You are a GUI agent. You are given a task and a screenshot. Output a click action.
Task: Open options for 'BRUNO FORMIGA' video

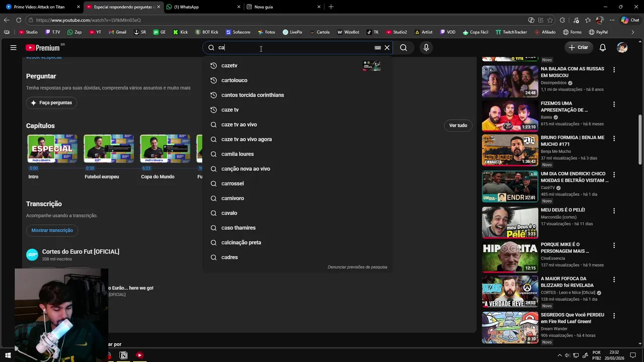click(x=614, y=139)
